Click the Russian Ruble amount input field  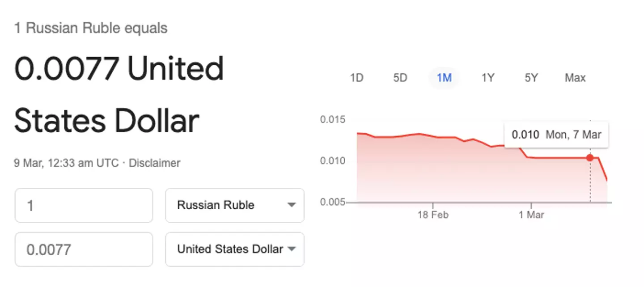pos(84,205)
